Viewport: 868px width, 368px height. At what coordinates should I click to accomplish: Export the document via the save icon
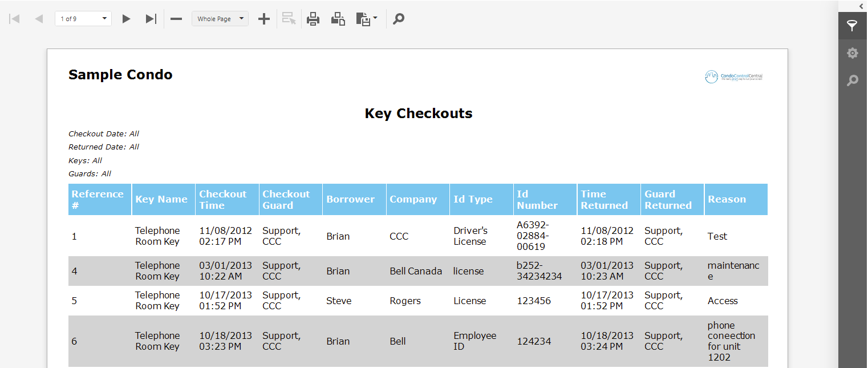tap(364, 18)
